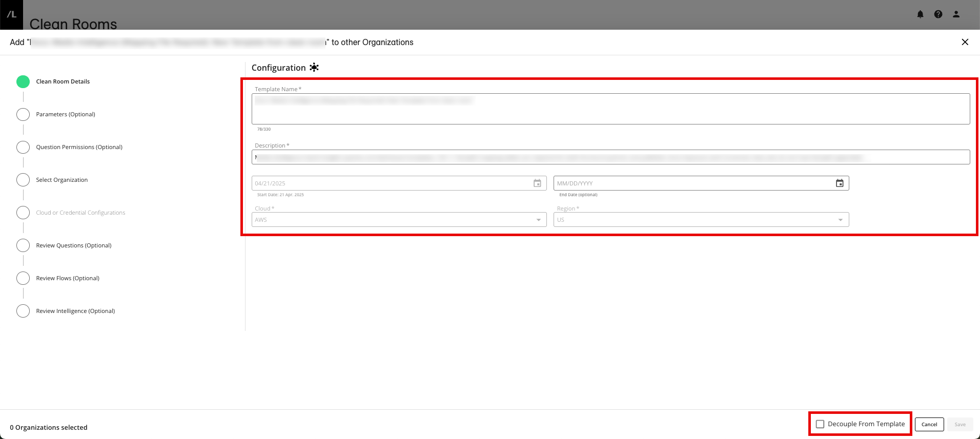Click into the Description field

(x=610, y=157)
